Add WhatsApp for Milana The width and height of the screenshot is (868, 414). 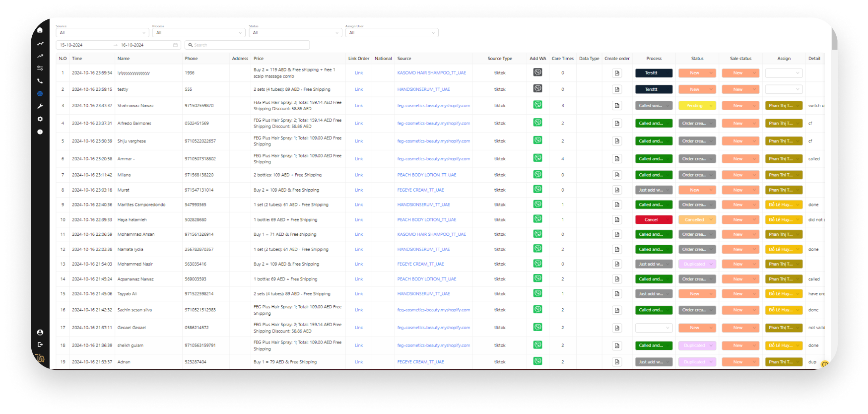(537, 174)
